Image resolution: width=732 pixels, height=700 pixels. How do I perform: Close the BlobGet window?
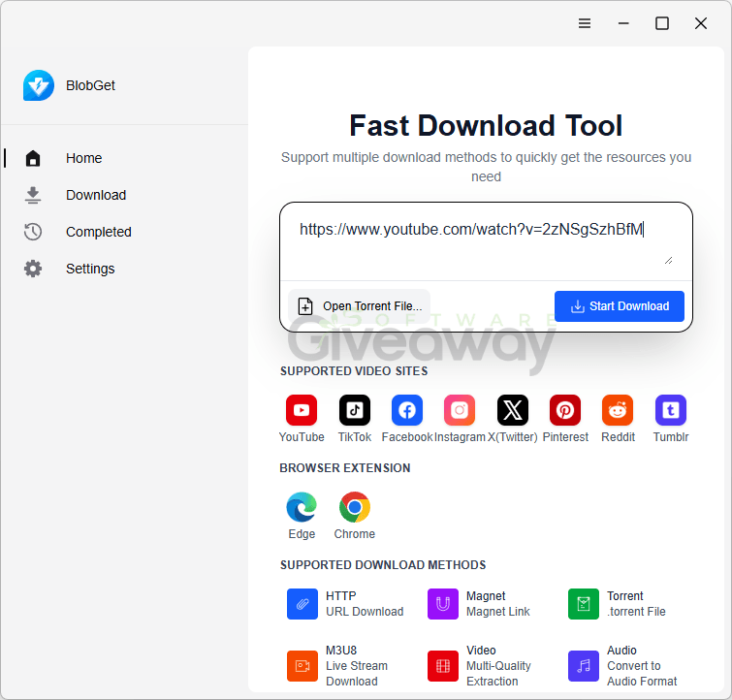pos(701,23)
